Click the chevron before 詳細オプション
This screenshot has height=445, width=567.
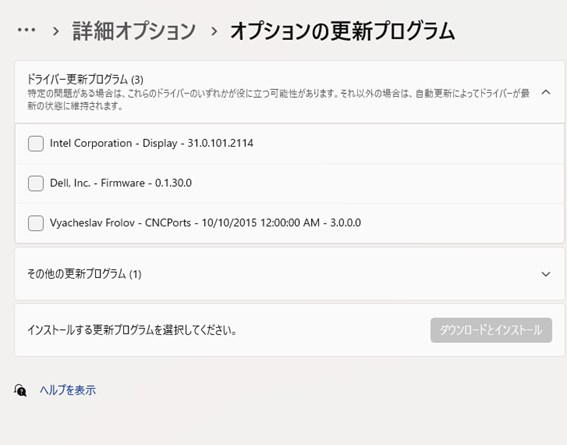pos(56,31)
